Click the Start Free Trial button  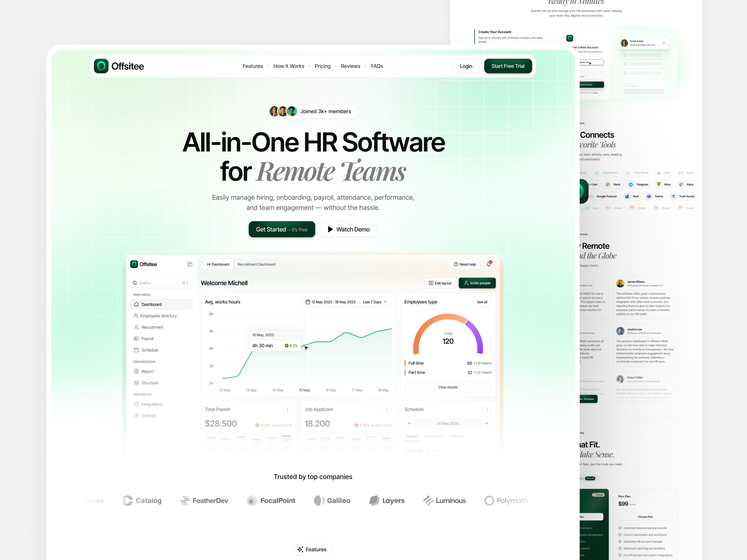pos(508,66)
